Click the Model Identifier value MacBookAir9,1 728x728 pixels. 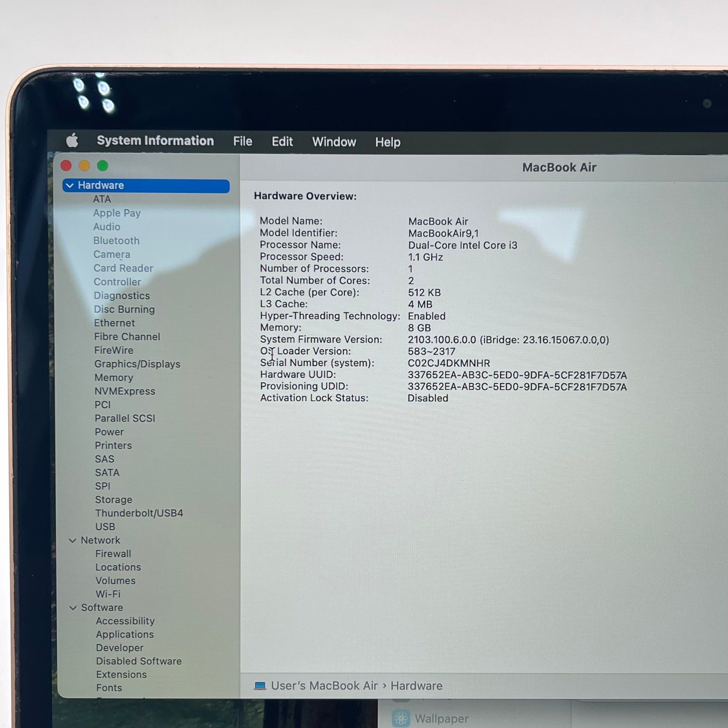click(x=443, y=233)
